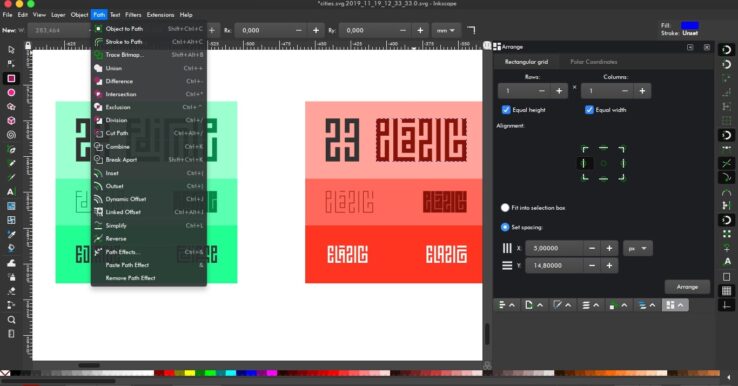This screenshot has width=738, height=386.
Task: Click the vertical spacing icon beside Y
Action: (x=507, y=265)
